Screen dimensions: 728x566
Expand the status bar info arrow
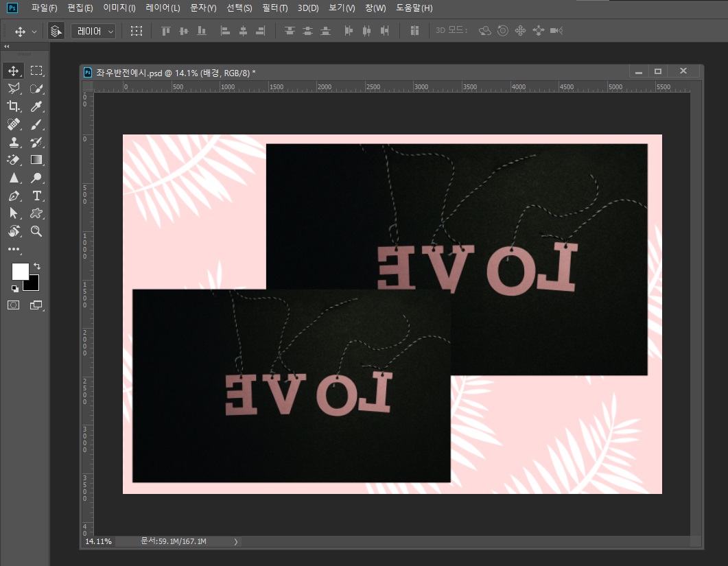236,541
